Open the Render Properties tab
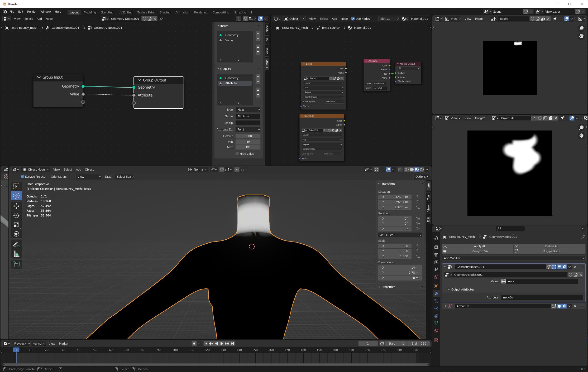This screenshot has height=372, width=588. [x=436, y=248]
